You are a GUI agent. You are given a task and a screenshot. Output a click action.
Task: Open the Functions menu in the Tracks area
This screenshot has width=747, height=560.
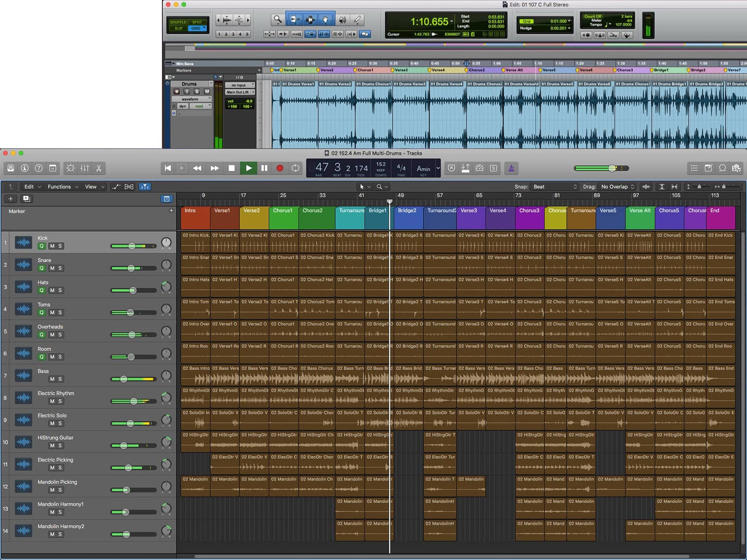[62, 187]
